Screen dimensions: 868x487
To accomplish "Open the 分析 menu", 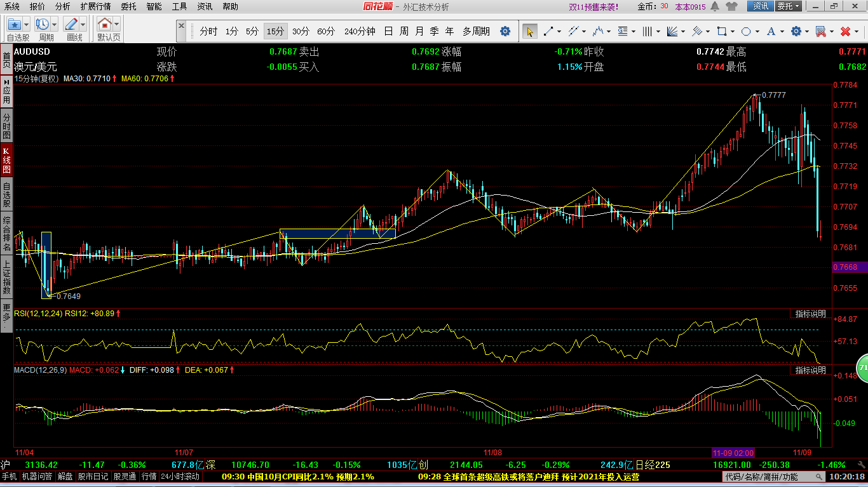I will click(x=62, y=6).
